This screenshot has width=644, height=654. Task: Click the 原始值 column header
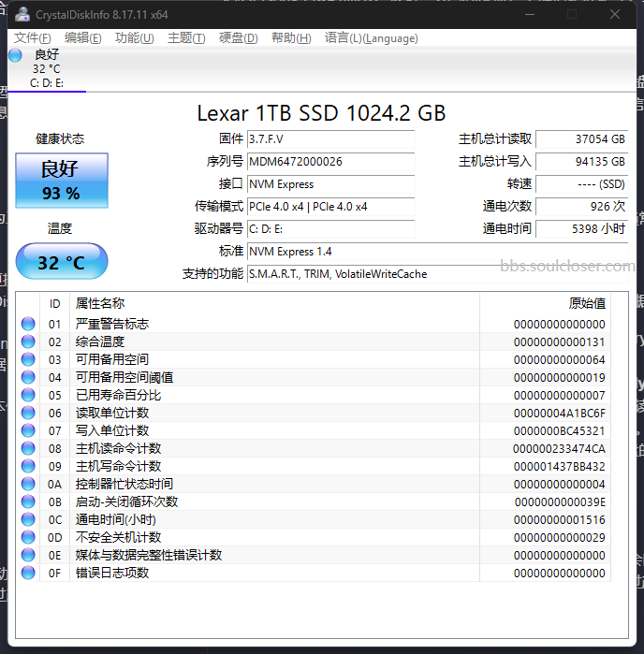pyautogui.click(x=545, y=304)
